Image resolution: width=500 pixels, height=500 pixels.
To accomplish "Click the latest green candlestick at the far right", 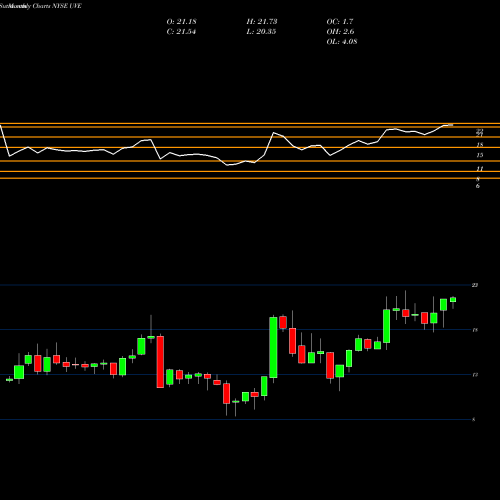I will point(453,300).
